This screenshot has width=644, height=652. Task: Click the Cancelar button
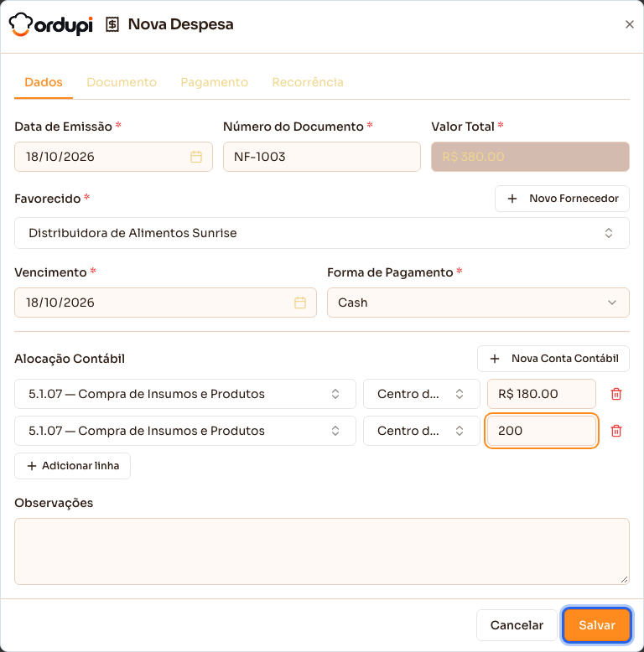(517, 625)
